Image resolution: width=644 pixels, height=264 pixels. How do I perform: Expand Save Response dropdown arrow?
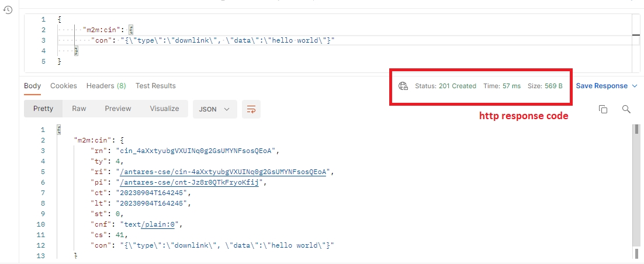(x=635, y=86)
